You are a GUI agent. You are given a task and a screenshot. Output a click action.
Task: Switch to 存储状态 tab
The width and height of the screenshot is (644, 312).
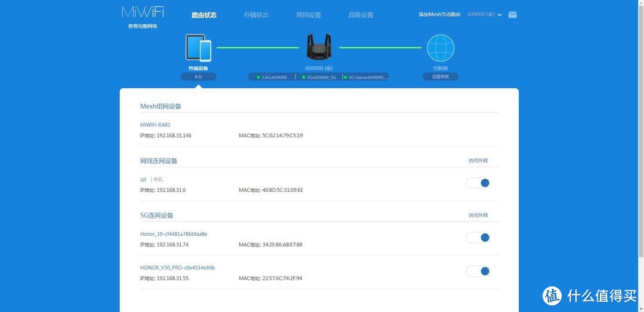(x=256, y=15)
